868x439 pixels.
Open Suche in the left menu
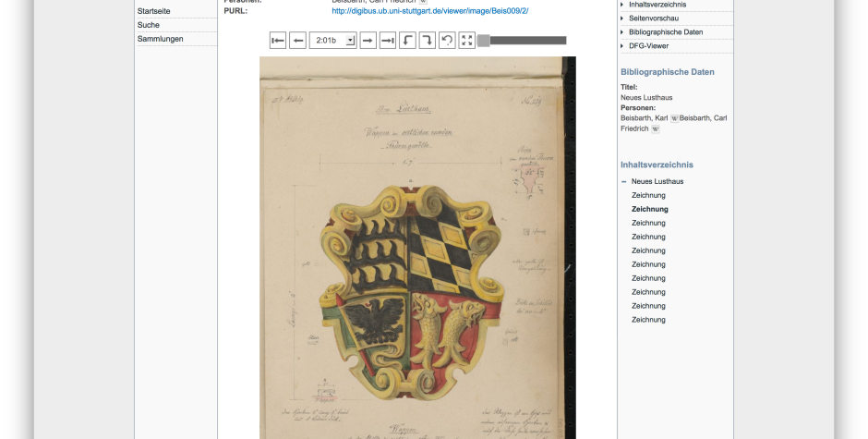pyautogui.click(x=149, y=25)
